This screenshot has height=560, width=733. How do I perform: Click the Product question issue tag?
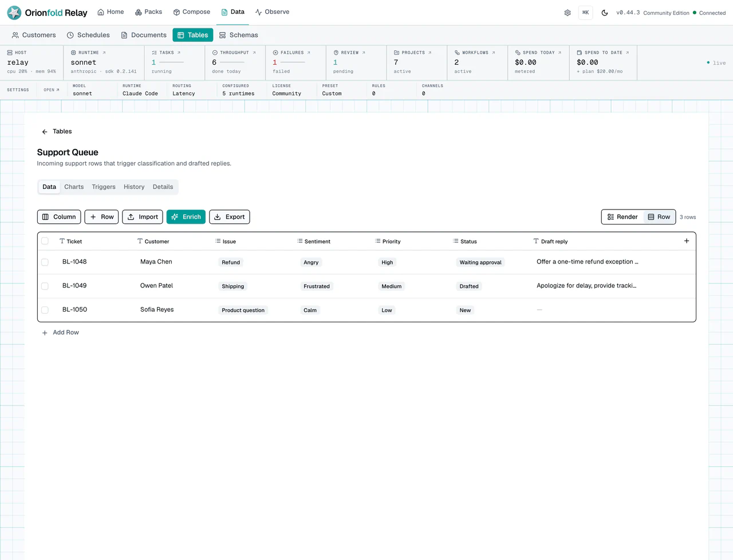[x=243, y=310]
